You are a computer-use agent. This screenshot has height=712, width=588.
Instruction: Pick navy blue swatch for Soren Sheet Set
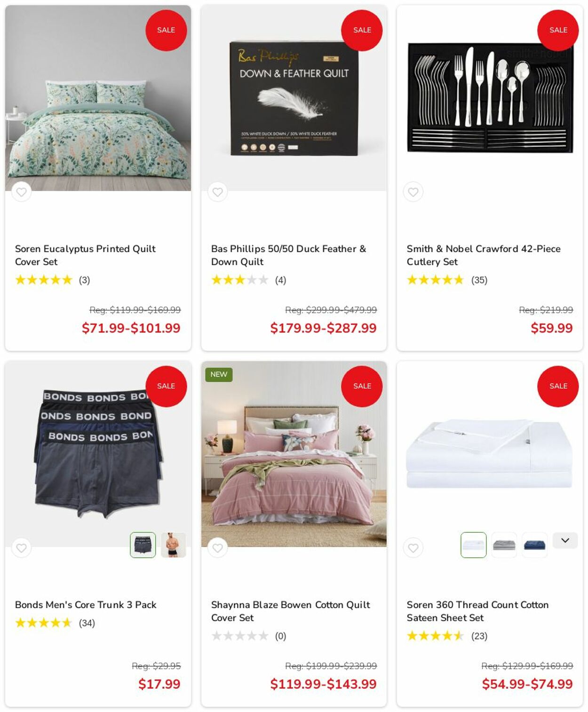point(534,545)
